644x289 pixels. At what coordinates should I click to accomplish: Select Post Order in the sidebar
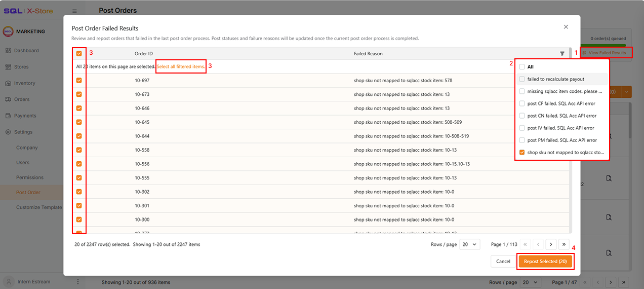28,193
